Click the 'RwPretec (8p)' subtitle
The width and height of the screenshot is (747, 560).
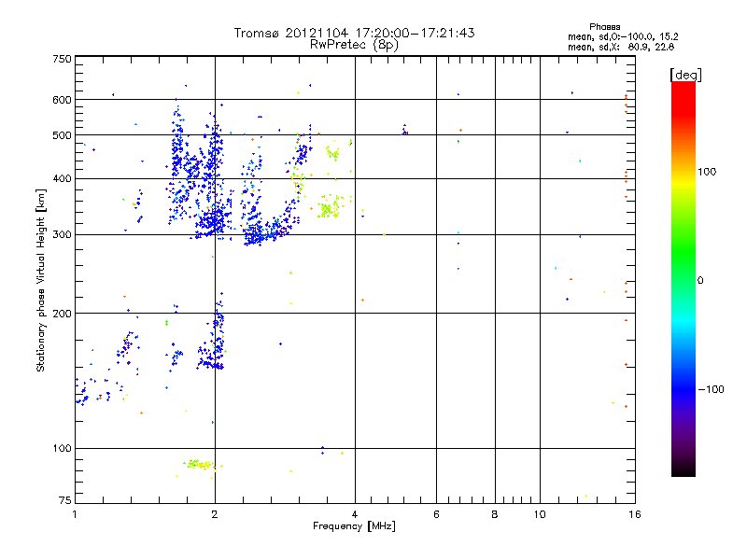coord(354,45)
